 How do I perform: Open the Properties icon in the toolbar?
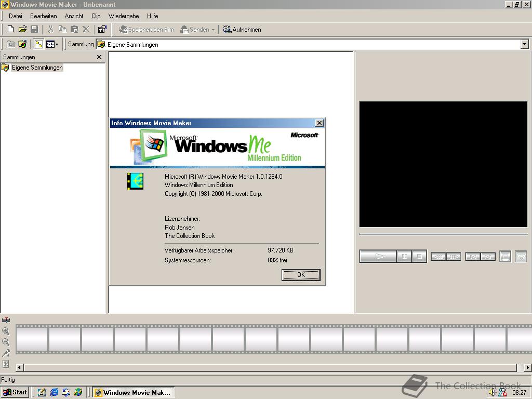point(102,29)
